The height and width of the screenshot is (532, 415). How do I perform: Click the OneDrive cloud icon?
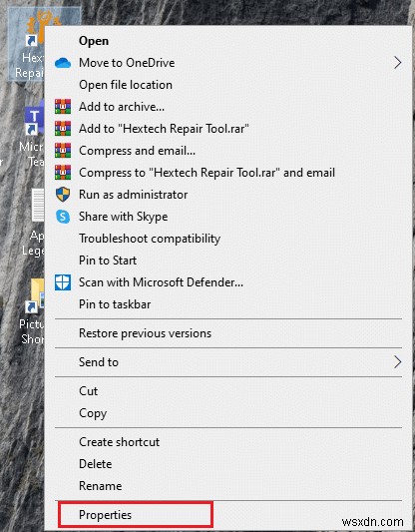pyautogui.click(x=63, y=63)
